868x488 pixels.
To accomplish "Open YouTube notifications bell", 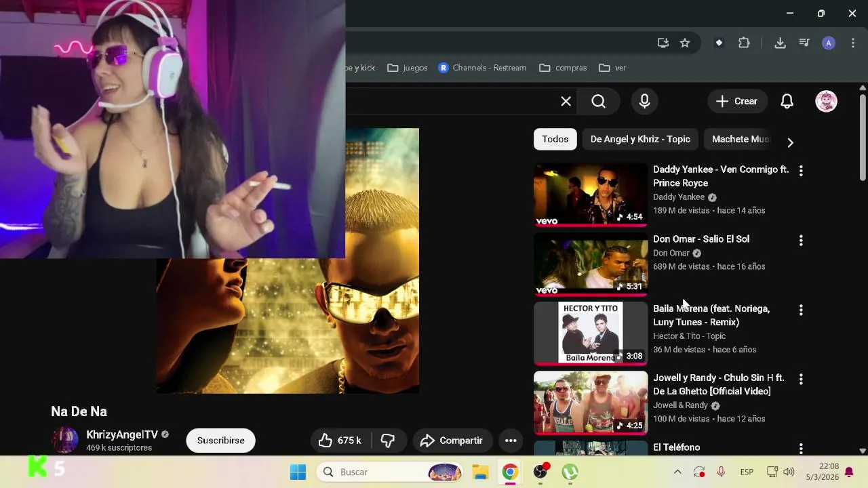I will [787, 102].
